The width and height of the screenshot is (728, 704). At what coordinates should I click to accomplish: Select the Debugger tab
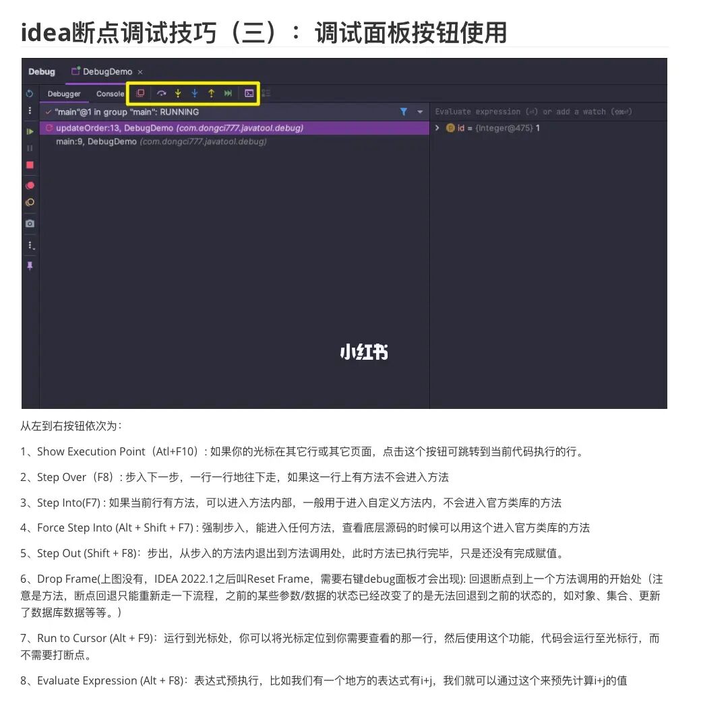click(x=65, y=94)
